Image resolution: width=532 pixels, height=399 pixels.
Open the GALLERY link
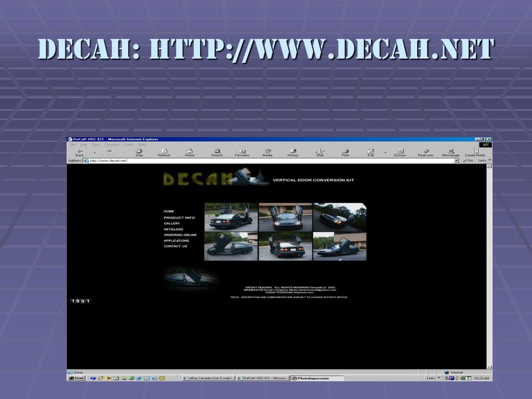click(x=171, y=223)
